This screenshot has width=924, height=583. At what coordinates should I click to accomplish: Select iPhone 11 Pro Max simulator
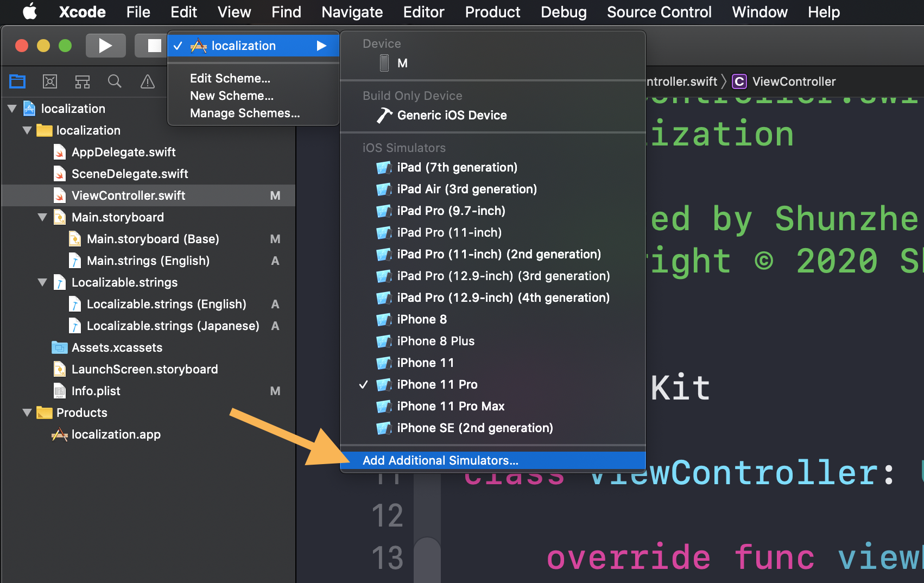coord(493,406)
